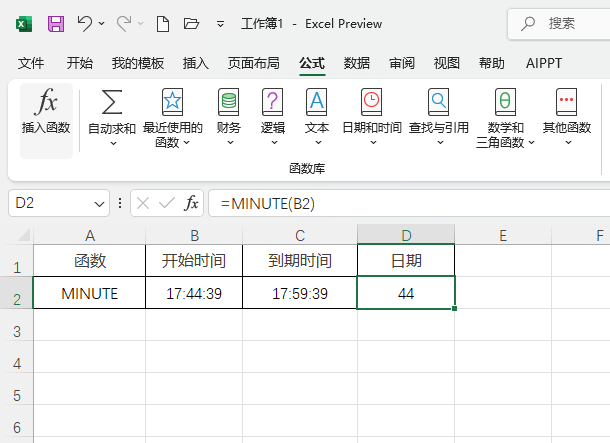Click the fx icon beside formula bar
This screenshot has height=443, width=610.
coord(191,203)
